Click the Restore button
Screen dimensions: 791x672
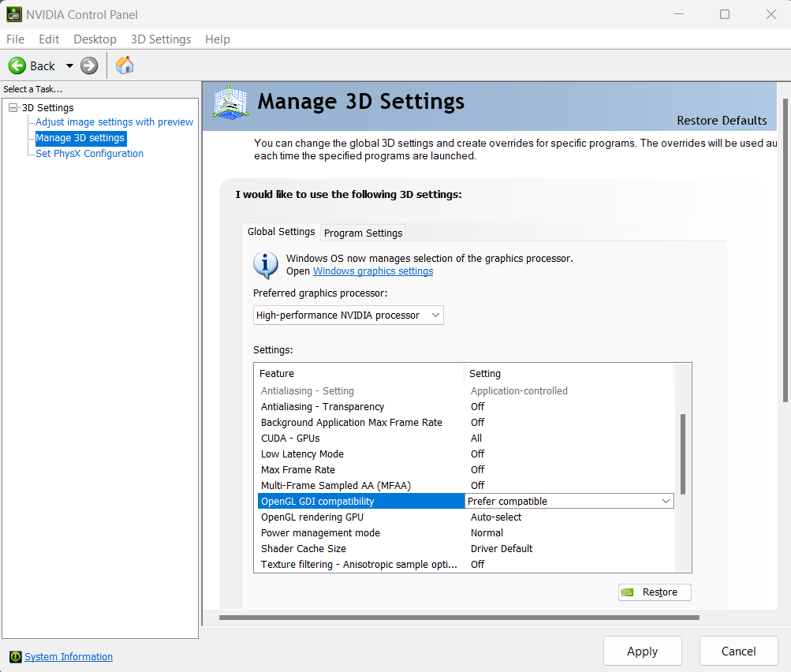pyautogui.click(x=655, y=592)
